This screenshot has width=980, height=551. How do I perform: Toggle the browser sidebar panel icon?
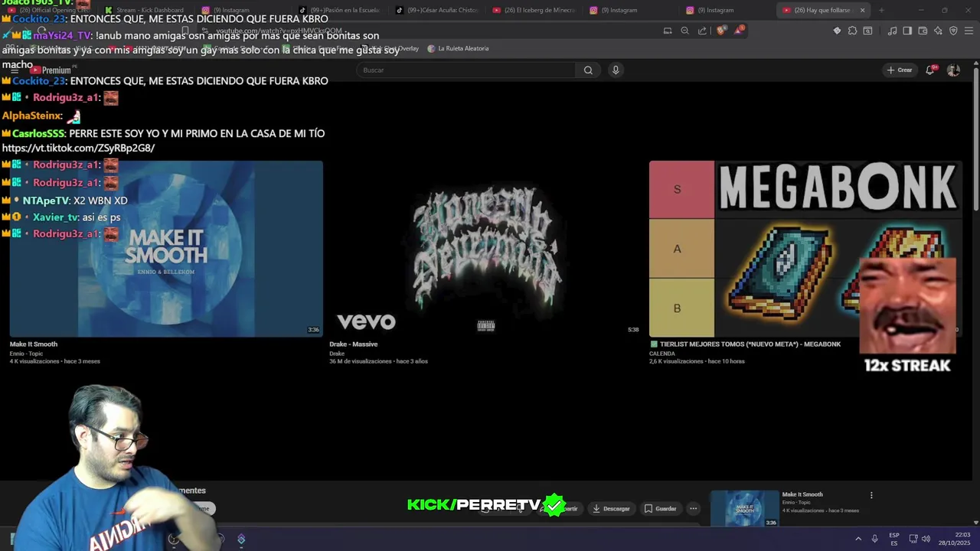(907, 31)
